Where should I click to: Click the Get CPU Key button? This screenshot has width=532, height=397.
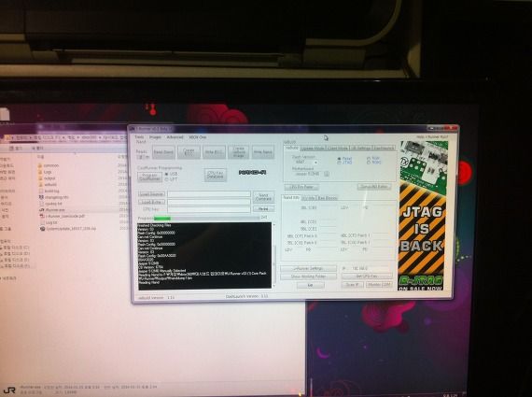click(x=367, y=276)
